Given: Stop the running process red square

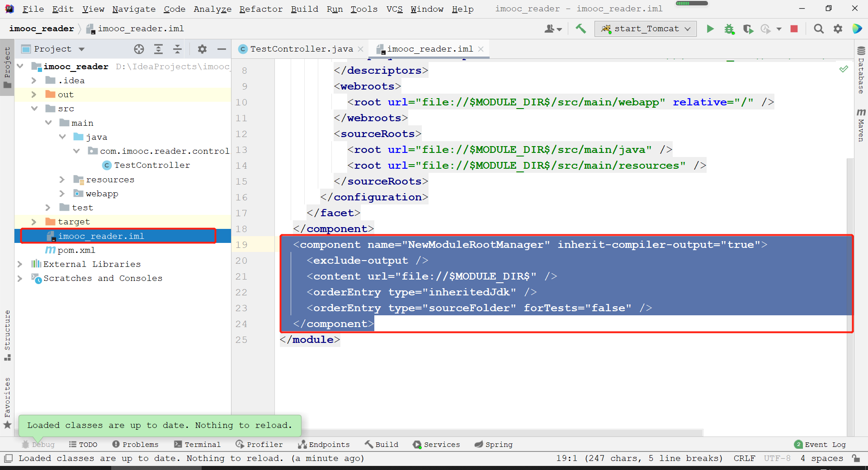Looking at the screenshot, I should click(x=794, y=28).
